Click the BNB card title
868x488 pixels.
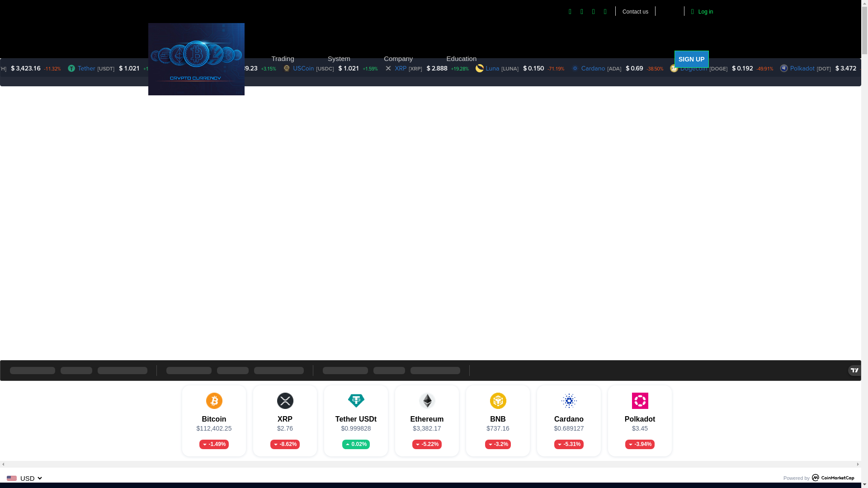498,419
